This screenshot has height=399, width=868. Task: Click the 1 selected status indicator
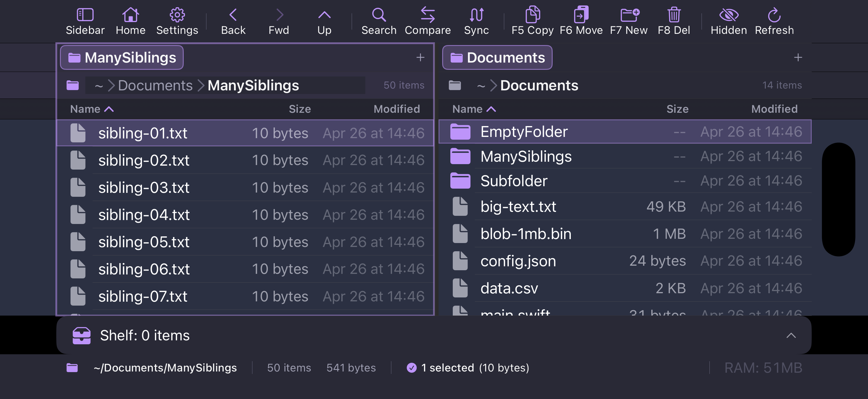coord(468,368)
